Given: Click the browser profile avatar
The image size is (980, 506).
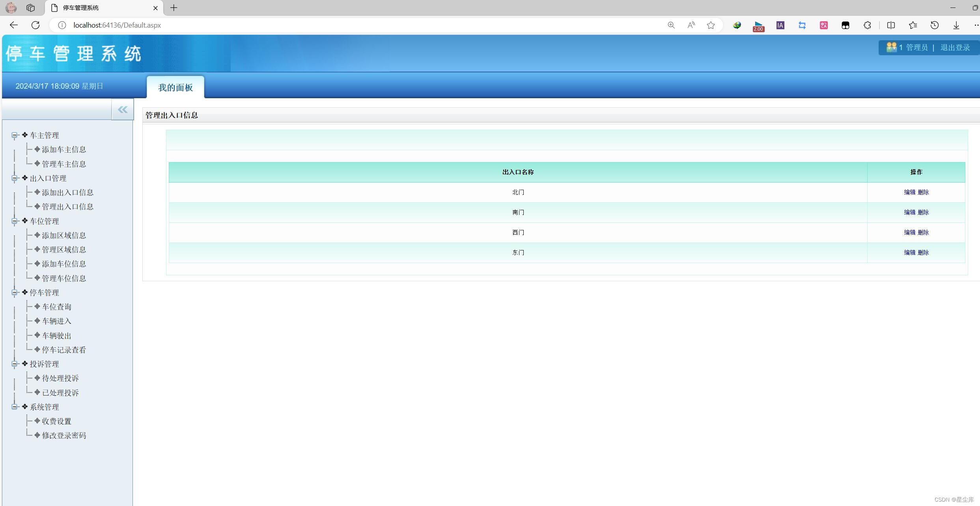Looking at the screenshot, I should pos(11,7).
